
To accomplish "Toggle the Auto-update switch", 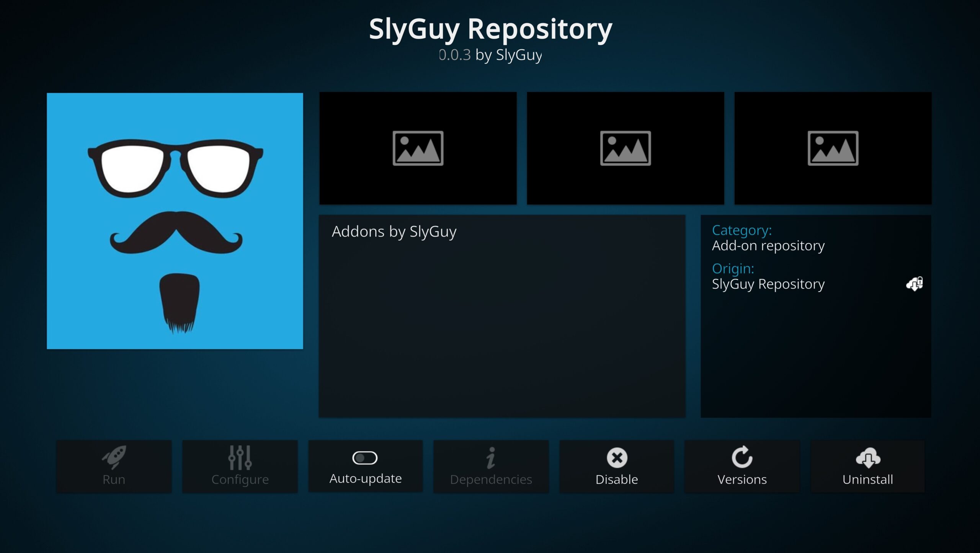I will pos(365,458).
